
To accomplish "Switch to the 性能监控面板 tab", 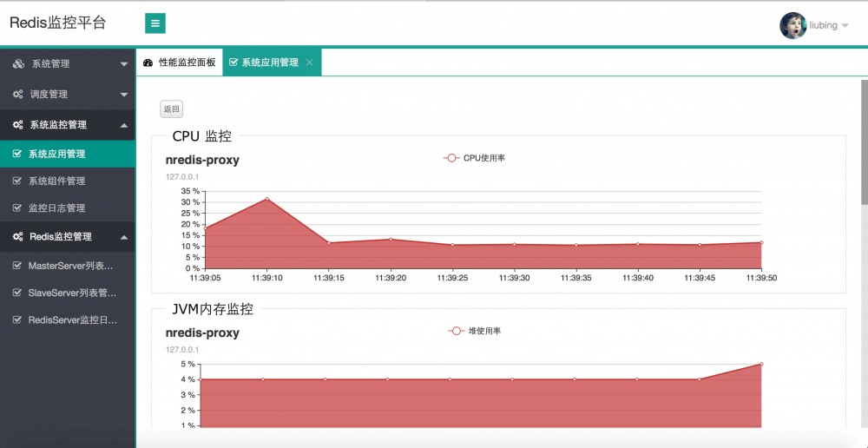I will click(180, 63).
